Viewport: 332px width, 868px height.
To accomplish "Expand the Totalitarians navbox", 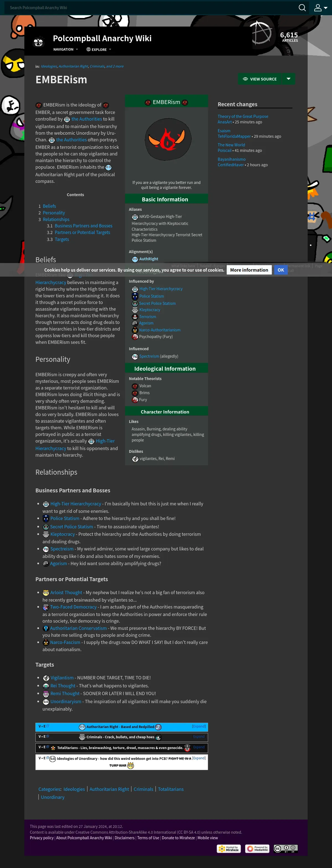I will (199, 747).
